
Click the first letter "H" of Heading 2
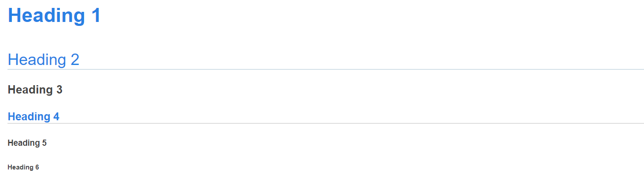tap(13, 60)
